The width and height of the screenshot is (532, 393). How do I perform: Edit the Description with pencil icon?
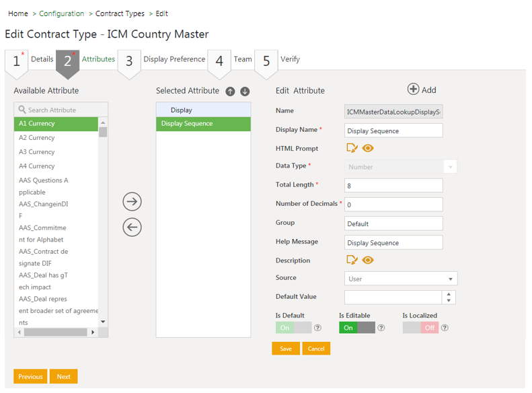coord(352,260)
